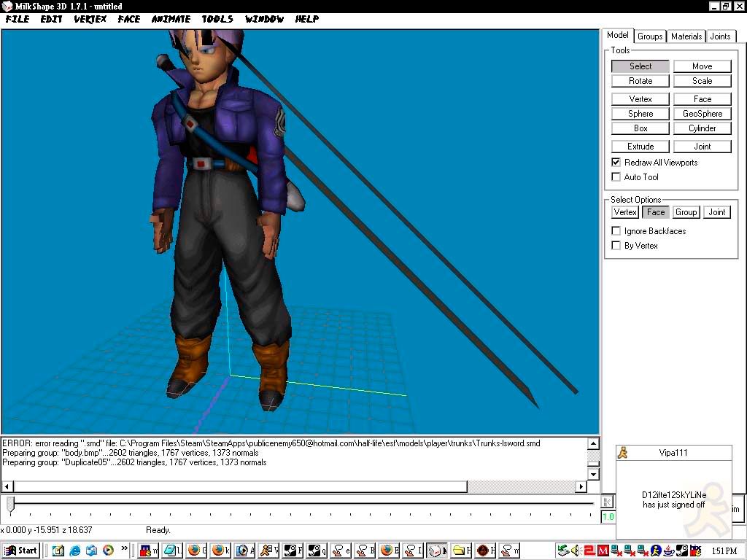
Task: Open the File menu
Action: 18,19
